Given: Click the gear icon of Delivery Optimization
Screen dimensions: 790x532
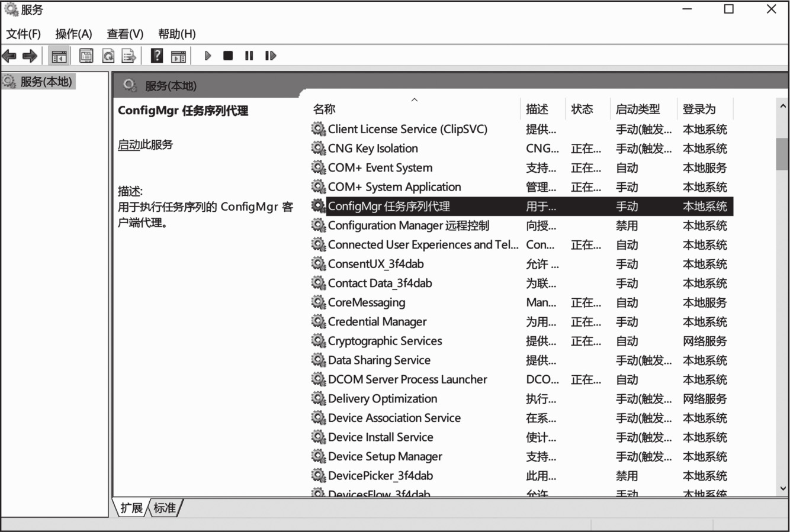Looking at the screenshot, I should tap(319, 398).
